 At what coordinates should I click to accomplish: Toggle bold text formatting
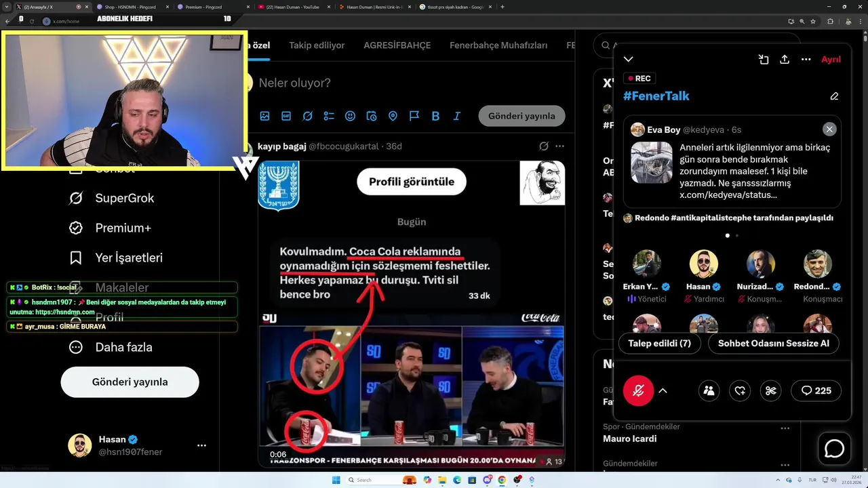tap(435, 116)
